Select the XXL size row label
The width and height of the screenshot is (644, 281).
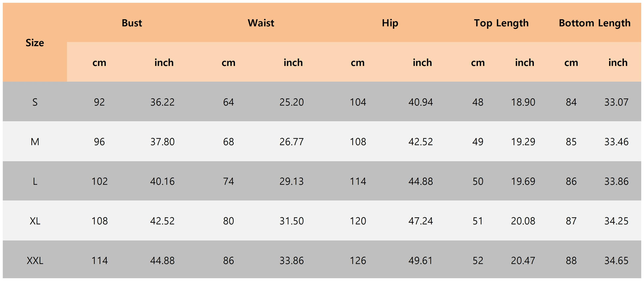(x=35, y=261)
